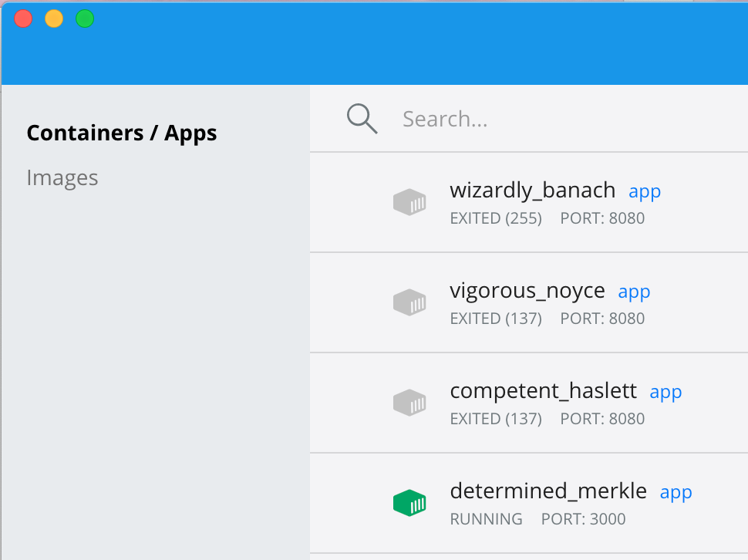
Task: Click the gray container icon for vigorous_noyce
Action: 409,302
